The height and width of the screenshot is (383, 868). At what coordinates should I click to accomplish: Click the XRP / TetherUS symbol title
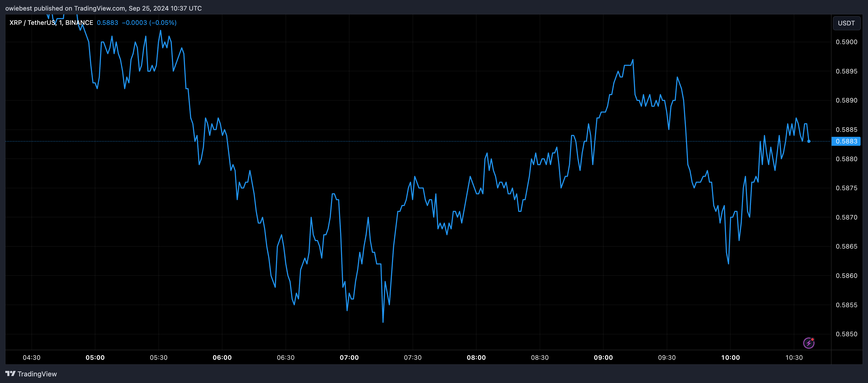pos(51,22)
